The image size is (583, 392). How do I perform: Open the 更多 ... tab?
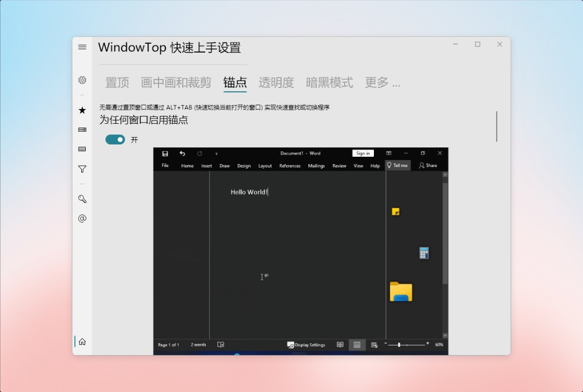382,82
